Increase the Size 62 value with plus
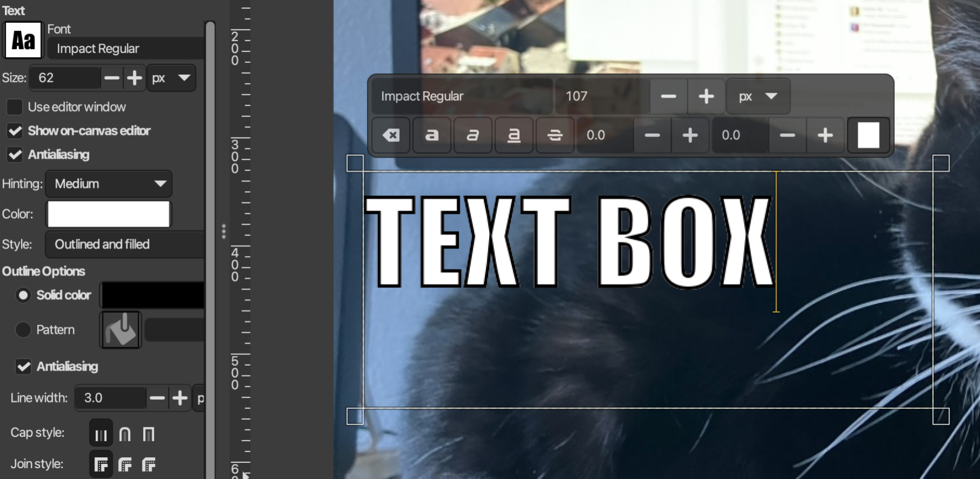The height and width of the screenshot is (479, 980). point(134,78)
